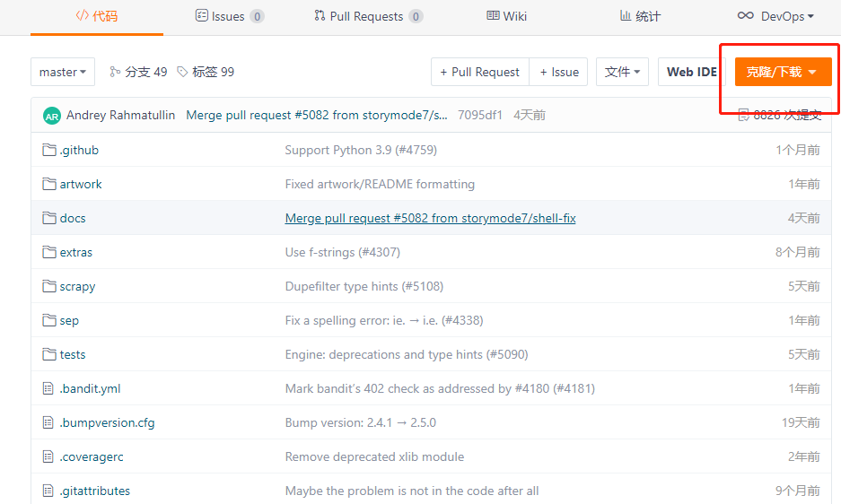The height and width of the screenshot is (504, 841).
Task: Open commit Bump version: 2.4.1 → 2.5.0
Action: coord(361,422)
